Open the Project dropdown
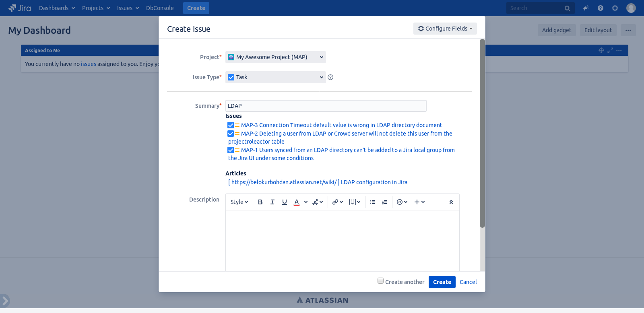The image size is (644, 313). pyautogui.click(x=276, y=57)
